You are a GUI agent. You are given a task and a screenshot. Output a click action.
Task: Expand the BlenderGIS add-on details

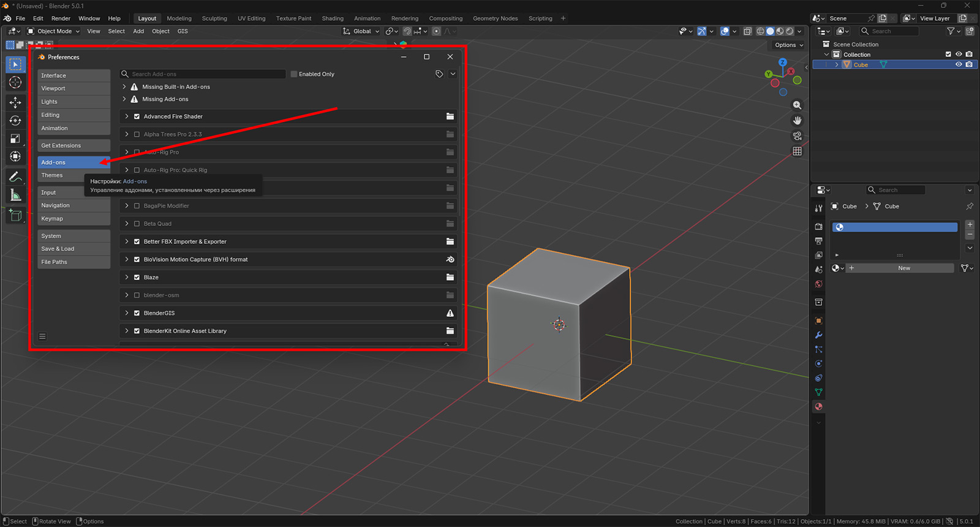pos(127,313)
